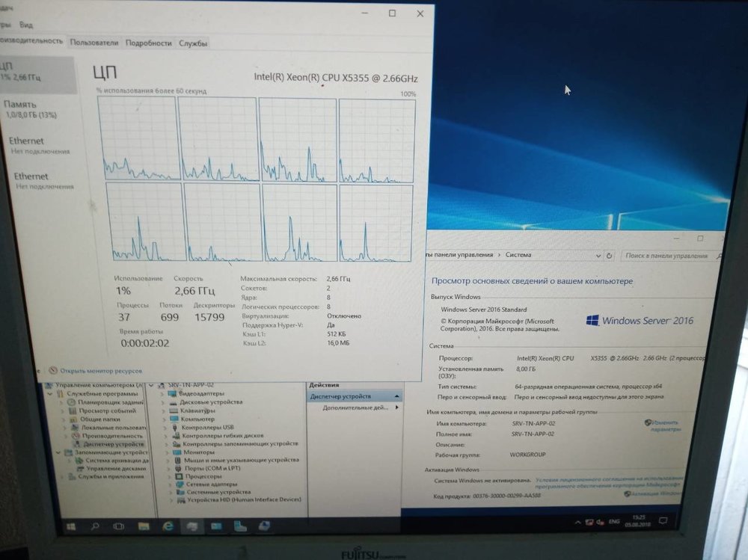Open Task View from the taskbar
Screen dimensions: 748x560
119,527
